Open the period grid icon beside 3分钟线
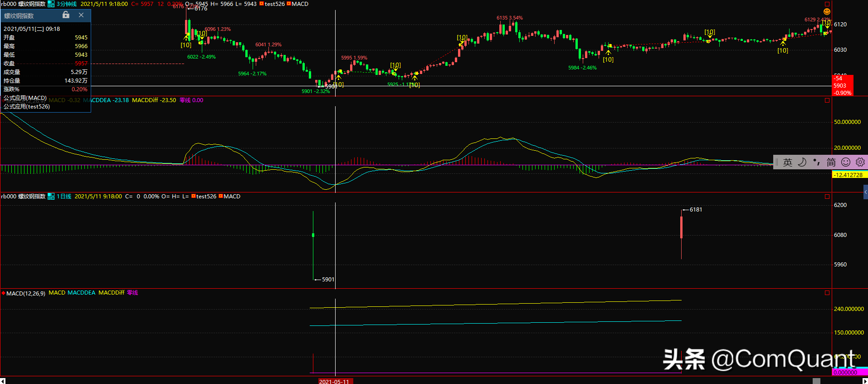 click(51, 4)
